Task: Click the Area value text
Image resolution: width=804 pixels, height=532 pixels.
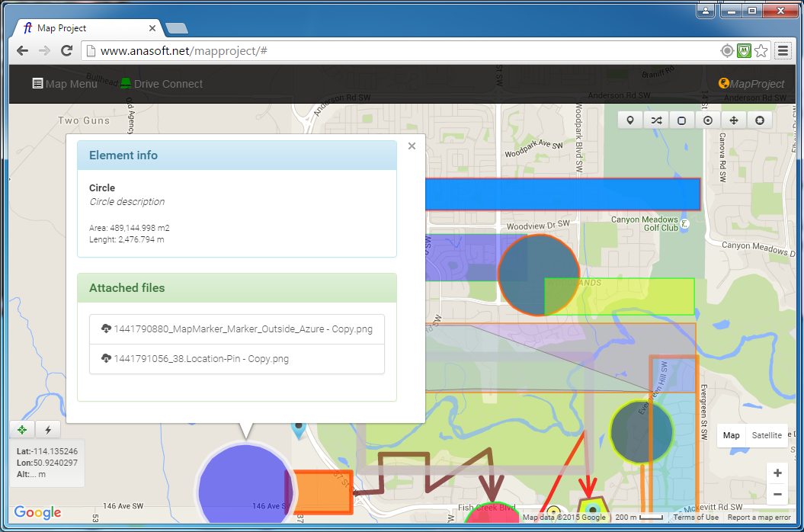Action: (130, 228)
